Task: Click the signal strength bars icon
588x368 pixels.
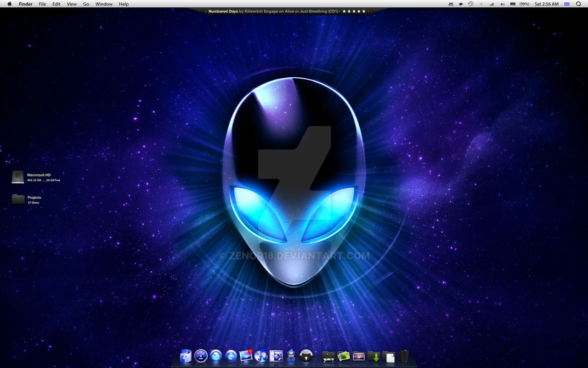Action: coord(492,4)
